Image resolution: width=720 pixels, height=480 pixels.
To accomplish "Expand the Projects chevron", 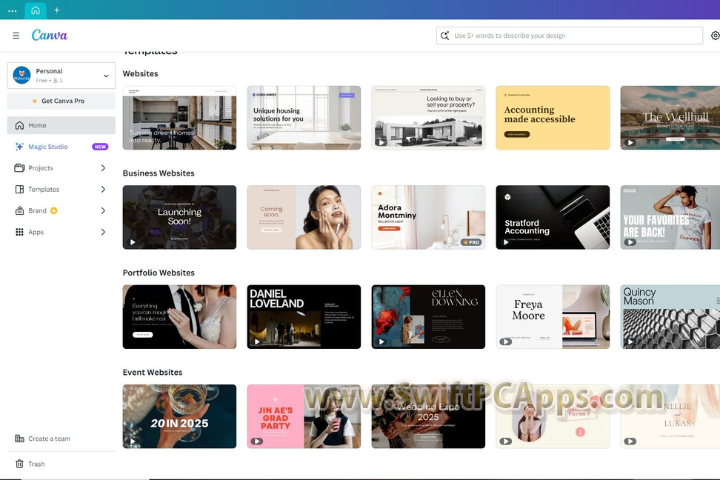I will click(103, 168).
